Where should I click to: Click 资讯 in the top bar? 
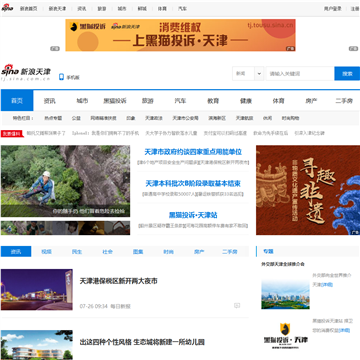82,9
